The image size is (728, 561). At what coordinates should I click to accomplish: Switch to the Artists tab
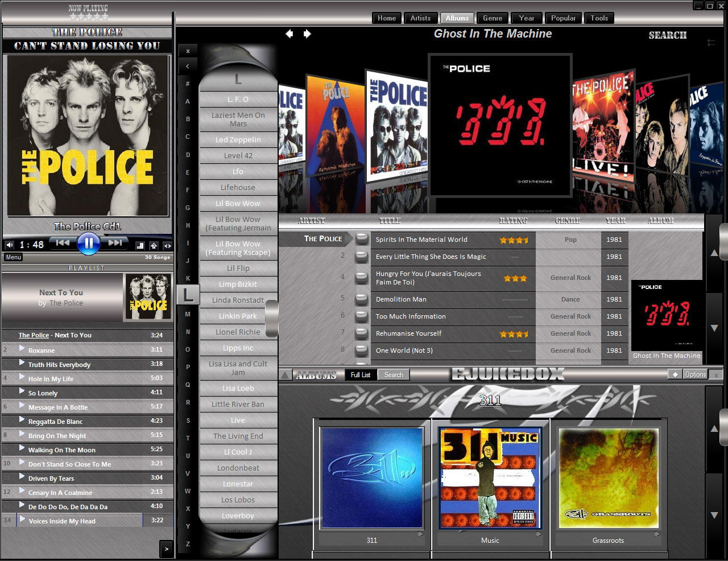(x=420, y=18)
